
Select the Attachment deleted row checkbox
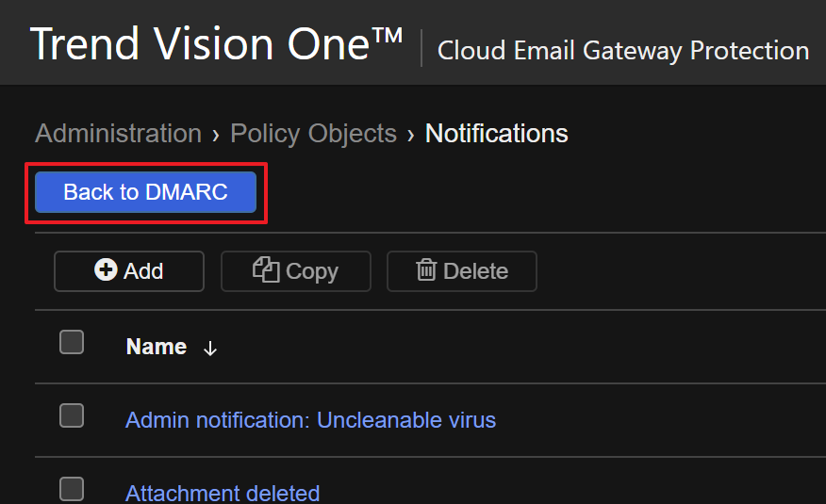coord(72,489)
